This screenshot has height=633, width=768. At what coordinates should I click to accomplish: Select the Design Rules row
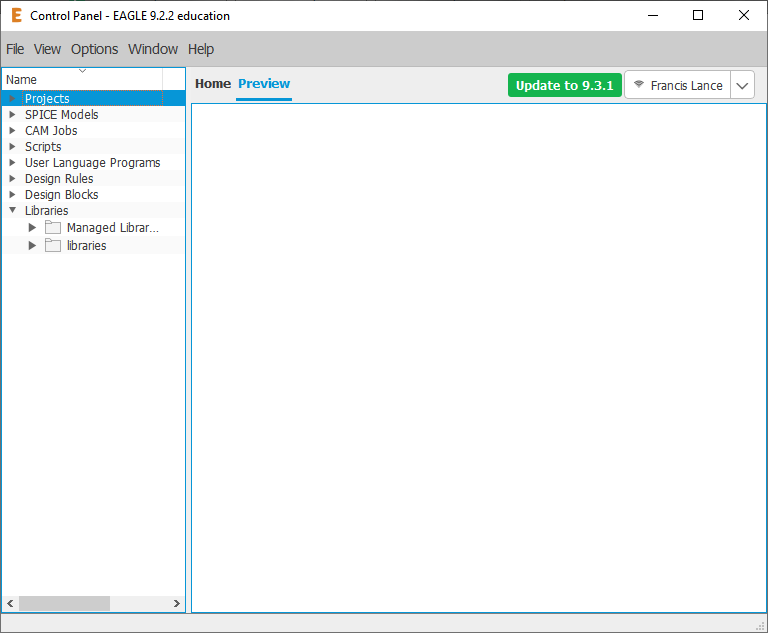click(93, 178)
